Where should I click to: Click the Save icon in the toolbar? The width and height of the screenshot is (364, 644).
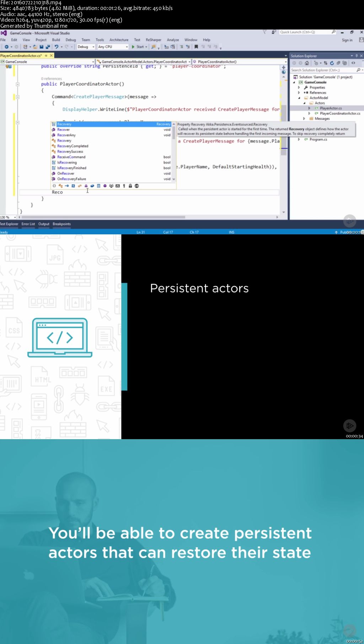42,47
